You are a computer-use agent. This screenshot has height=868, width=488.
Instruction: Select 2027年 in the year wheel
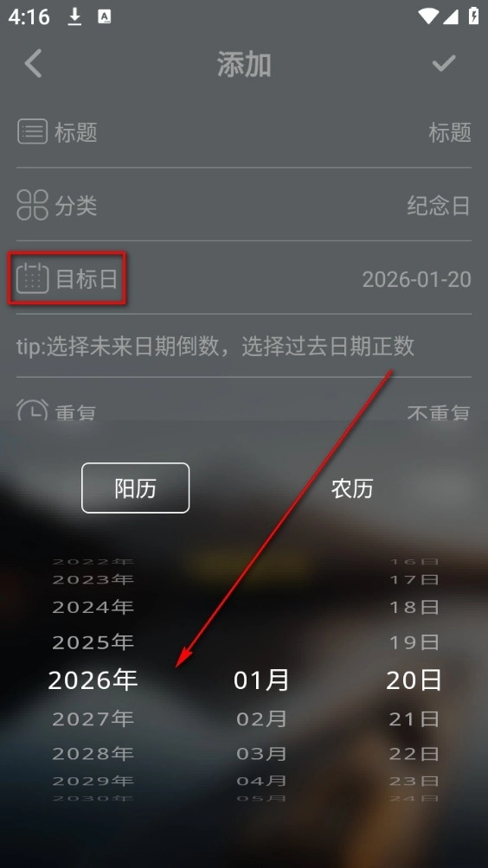(93, 719)
